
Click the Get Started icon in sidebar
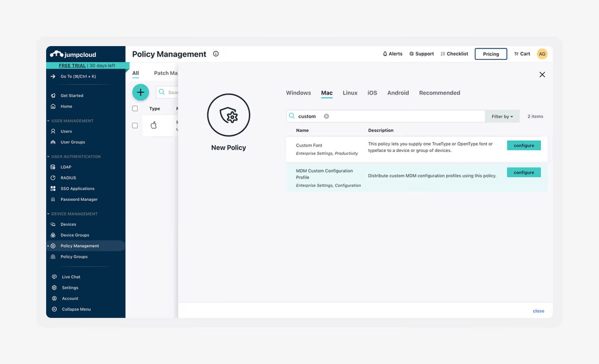(53, 95)
